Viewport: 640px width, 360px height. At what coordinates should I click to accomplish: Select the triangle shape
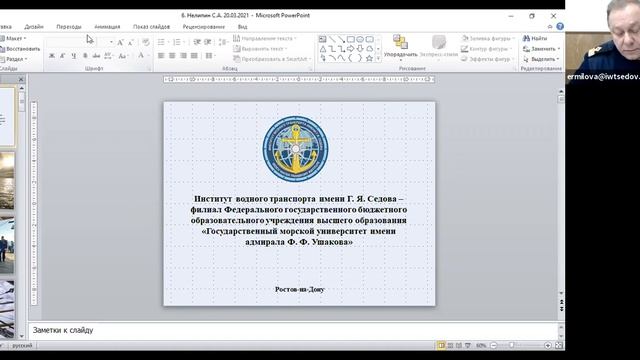[322, 49]
